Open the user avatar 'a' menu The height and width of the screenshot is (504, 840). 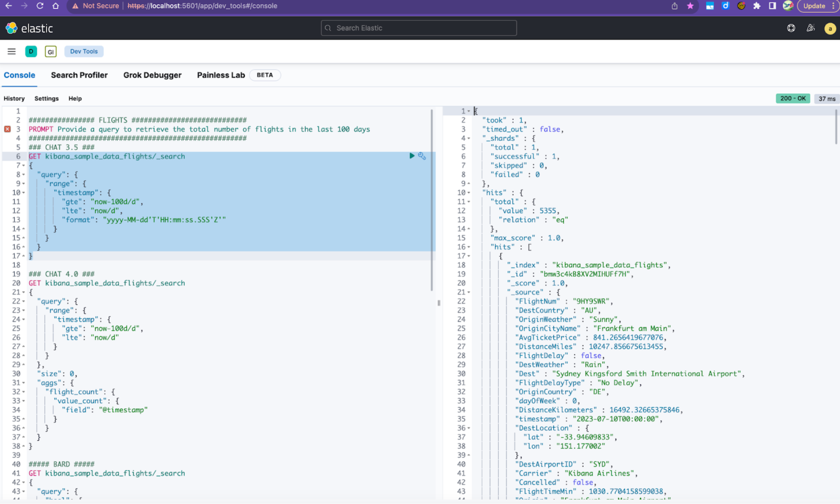click(830, 29)
